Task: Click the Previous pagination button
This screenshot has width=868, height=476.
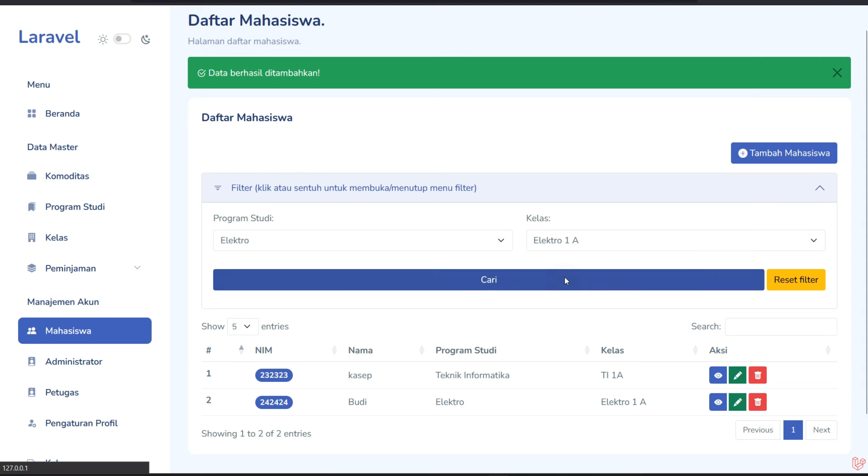Action: (757, 430)
